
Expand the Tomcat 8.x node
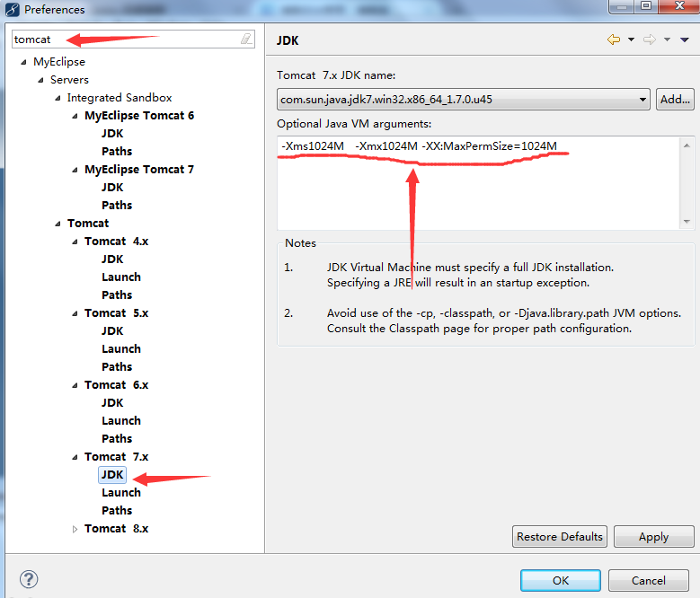[75, 529]
